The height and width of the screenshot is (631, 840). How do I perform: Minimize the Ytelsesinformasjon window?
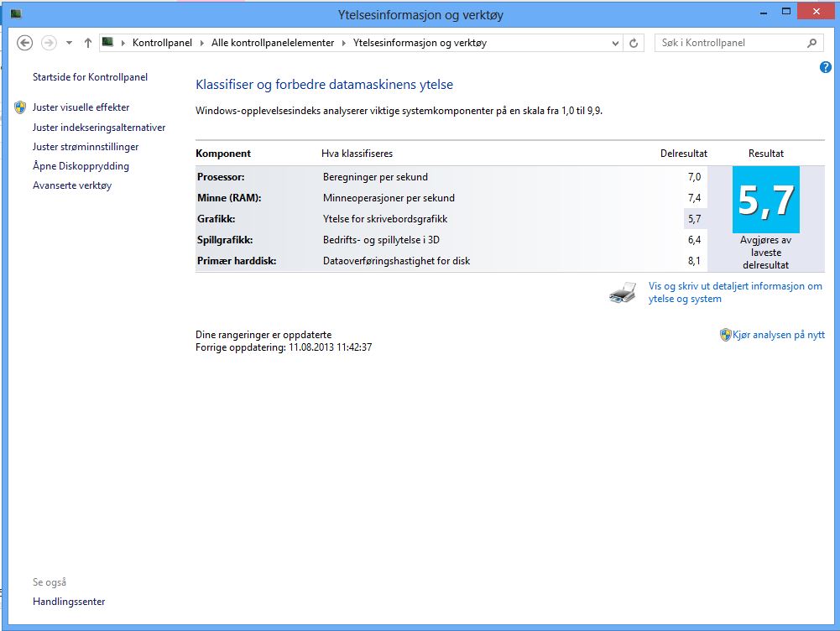(764, 12)
